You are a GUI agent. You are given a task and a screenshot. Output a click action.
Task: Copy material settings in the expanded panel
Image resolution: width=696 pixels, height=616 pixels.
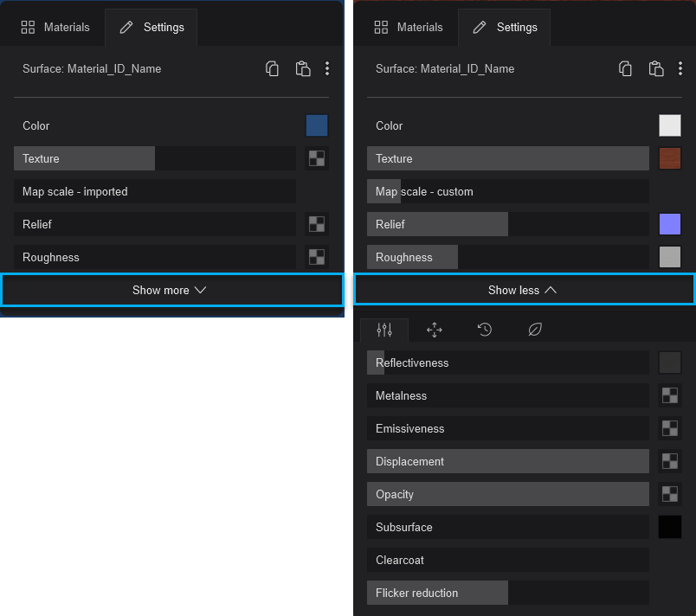coord(625,68)
